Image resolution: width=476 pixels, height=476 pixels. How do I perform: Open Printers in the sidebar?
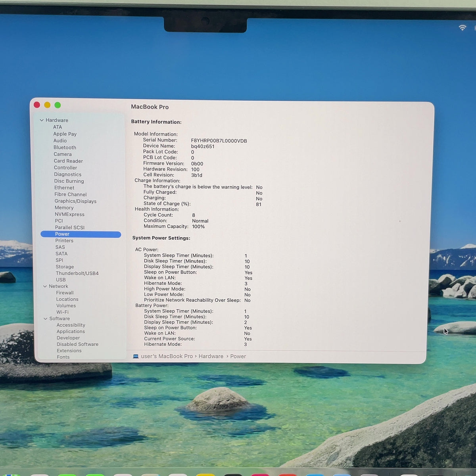pos(64,241)
